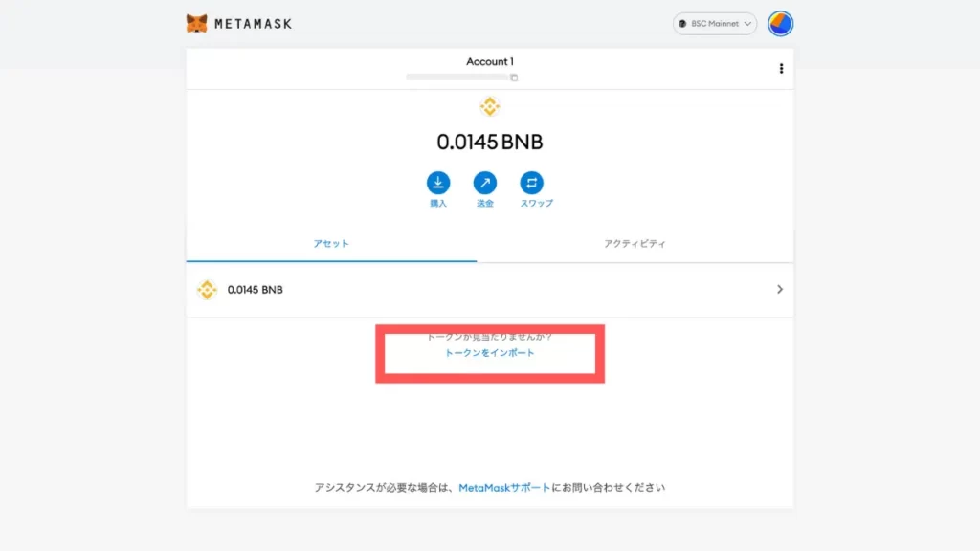
Task: Open the MetaMaskサポート link
Action: [504, 488]
